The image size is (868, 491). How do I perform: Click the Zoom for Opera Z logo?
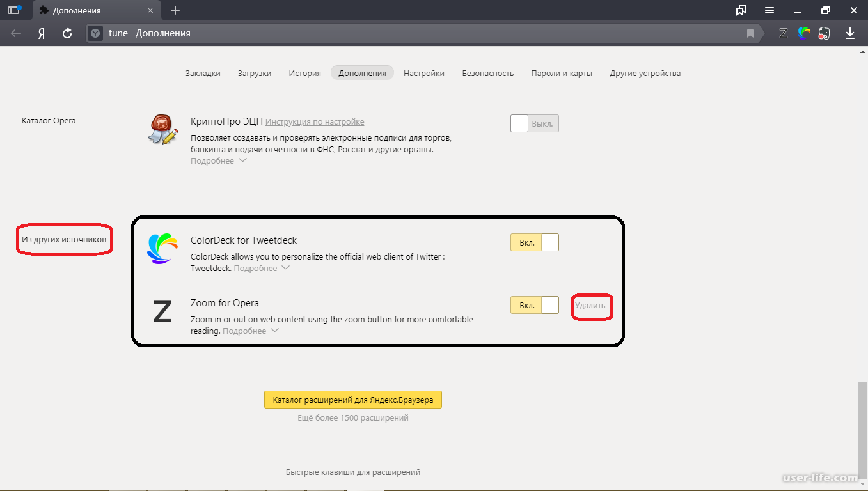click(162, 311)
